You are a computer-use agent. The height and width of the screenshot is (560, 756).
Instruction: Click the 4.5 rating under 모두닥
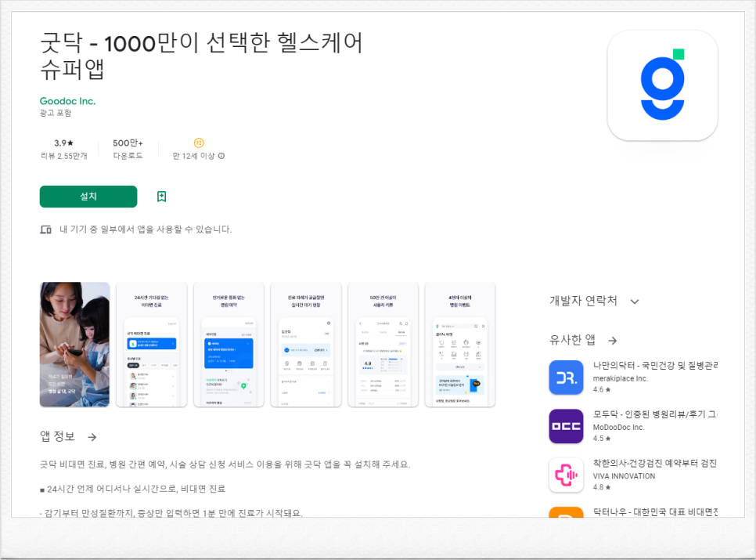coord(602,439)
